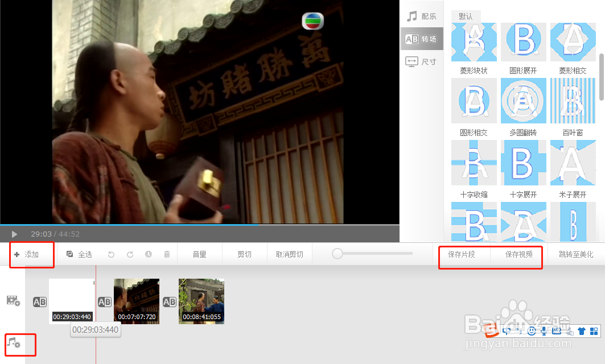Click AB transition icon before third clip
This screenshot has height=364, width=605.
tap(170, 302)
